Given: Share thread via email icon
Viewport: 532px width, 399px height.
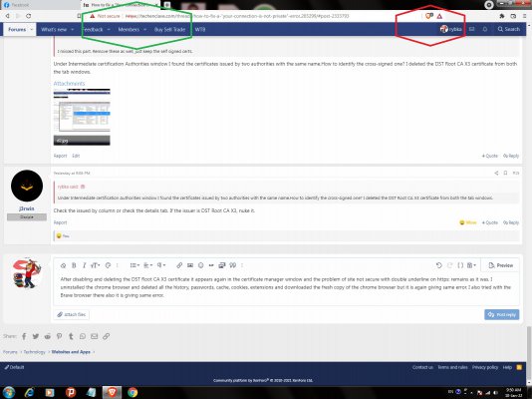Looking at the screenshot, I should (95, 336).
